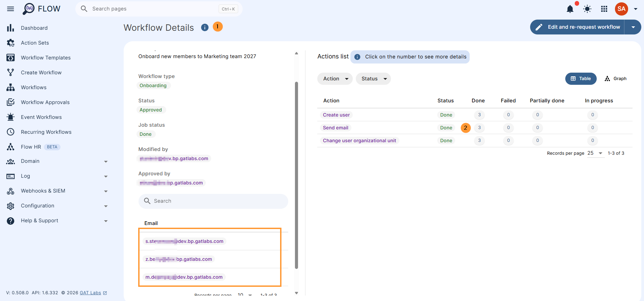The height and width of the screenshot is (301, 644).
Task: Click In progress count 0 for Send email
Action: (592, 128)
